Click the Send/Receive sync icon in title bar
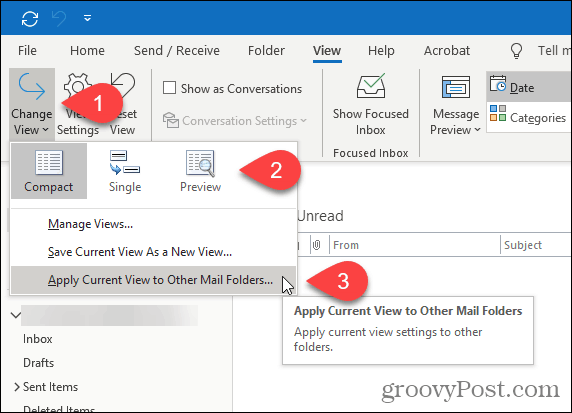This screenshot has height=413, width=572. (30, 18)
